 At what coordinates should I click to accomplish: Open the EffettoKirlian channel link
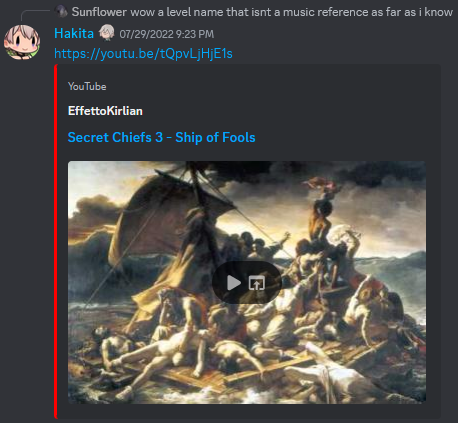coord(105,111)
